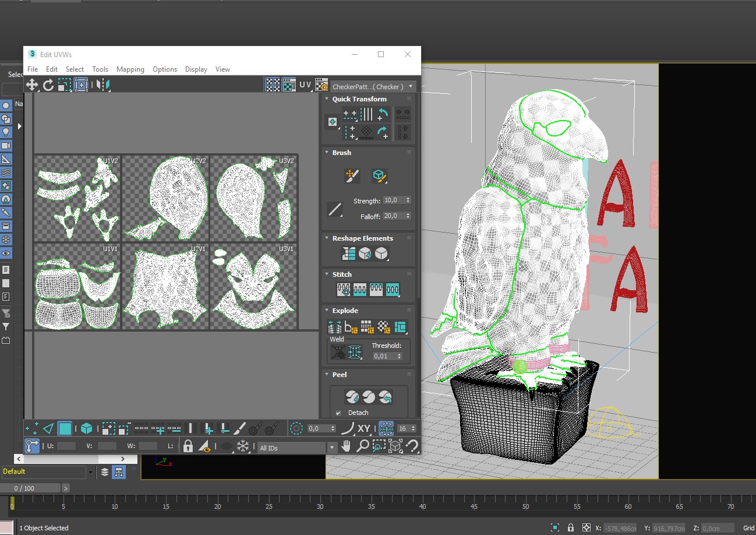
Task: Click the Brush Strength spinner arrows
Action: click(408, 200)
